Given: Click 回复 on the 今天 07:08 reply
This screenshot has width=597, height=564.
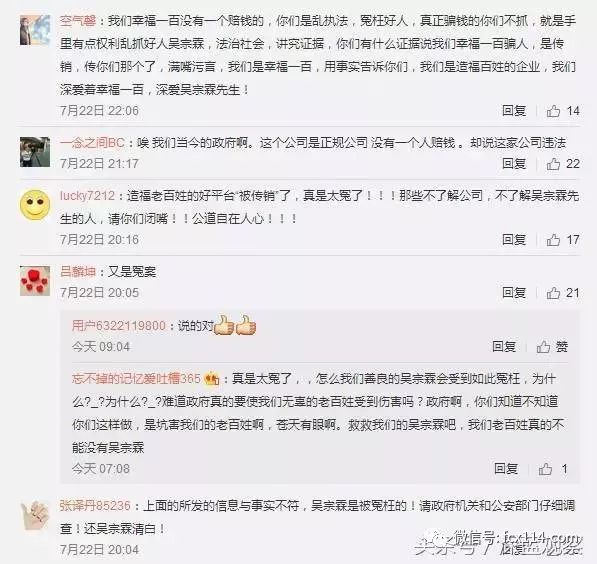Looking at the screenshot, I should (506, 468).
